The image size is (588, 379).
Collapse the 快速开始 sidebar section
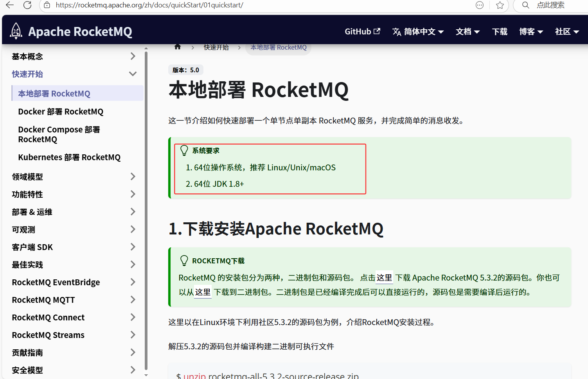point(133,74)
